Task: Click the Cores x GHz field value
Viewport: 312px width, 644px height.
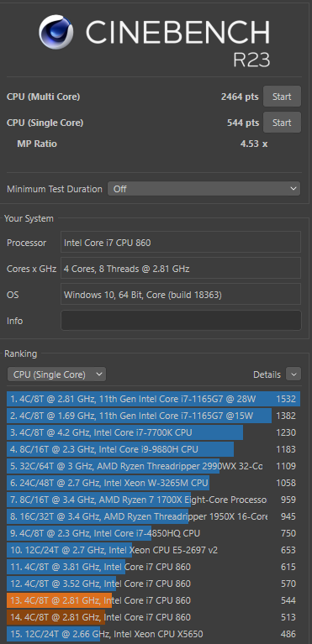Action: coord(181,268)
